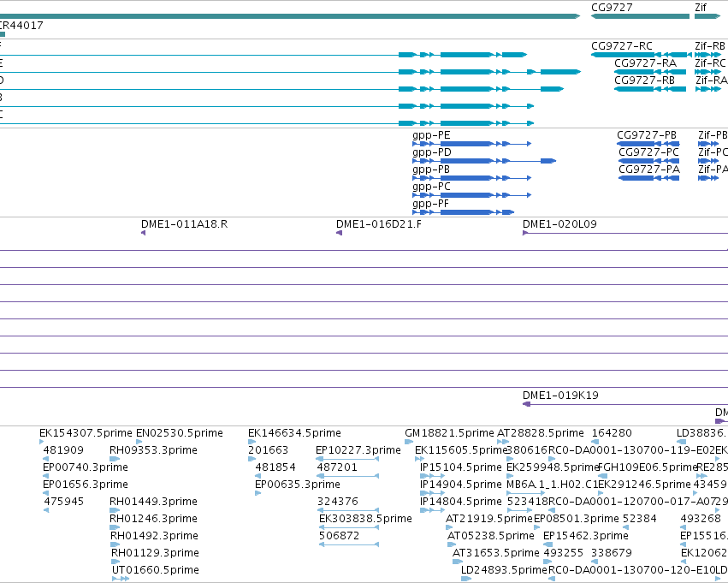Select the UT01660.5prime EST label
728x583 pixels.
point(156,571)
